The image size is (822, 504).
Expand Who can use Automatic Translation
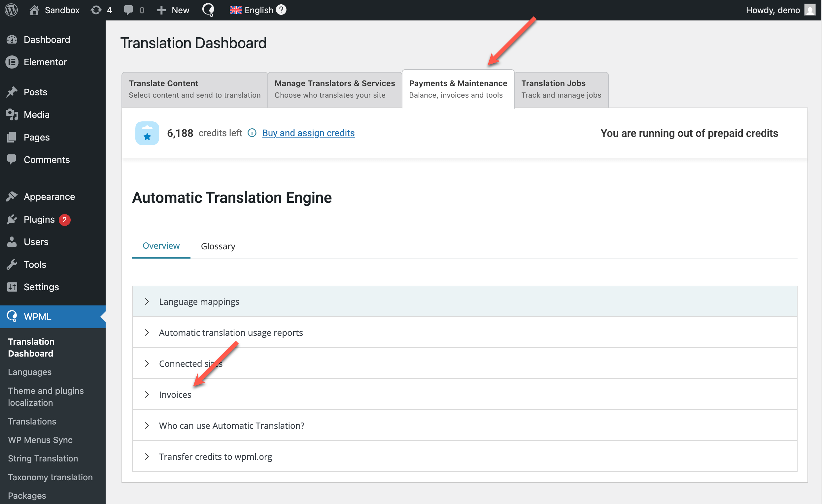(231, 426)
